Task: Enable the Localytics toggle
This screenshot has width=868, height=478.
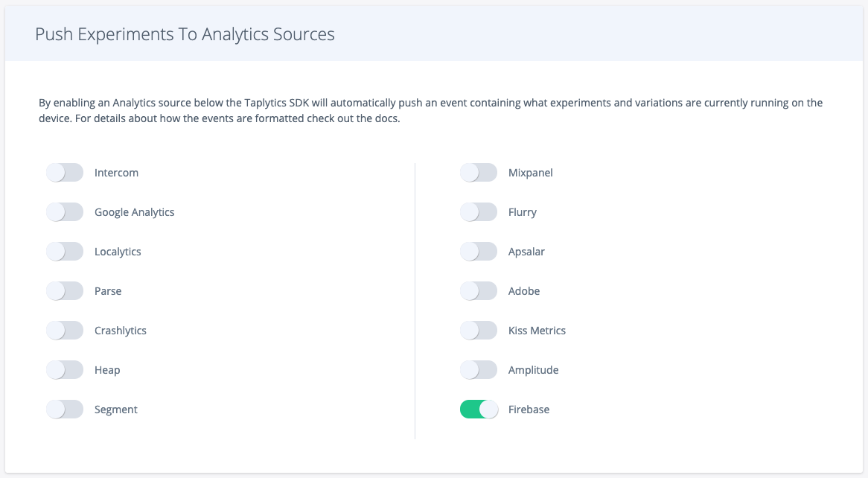Action: 65,252
